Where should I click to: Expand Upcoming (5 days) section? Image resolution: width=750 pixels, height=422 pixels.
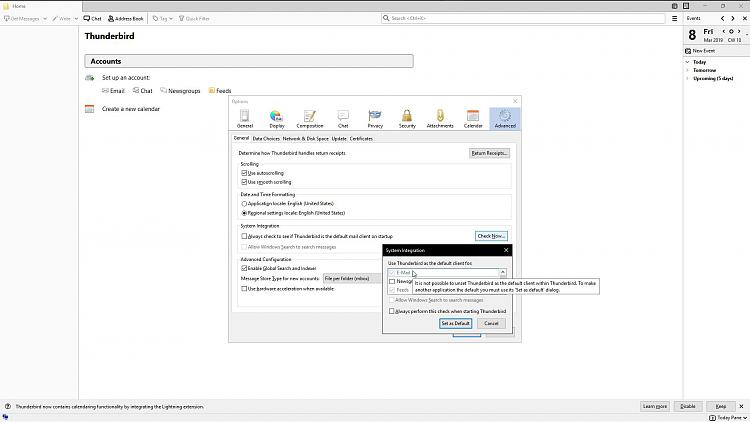point(687,78)
